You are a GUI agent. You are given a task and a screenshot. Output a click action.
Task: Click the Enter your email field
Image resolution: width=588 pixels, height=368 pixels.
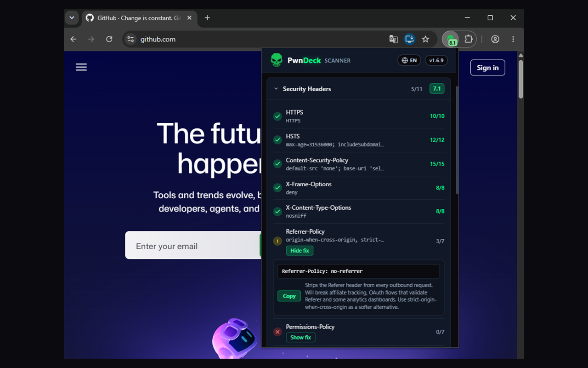[x=193, y=245]
